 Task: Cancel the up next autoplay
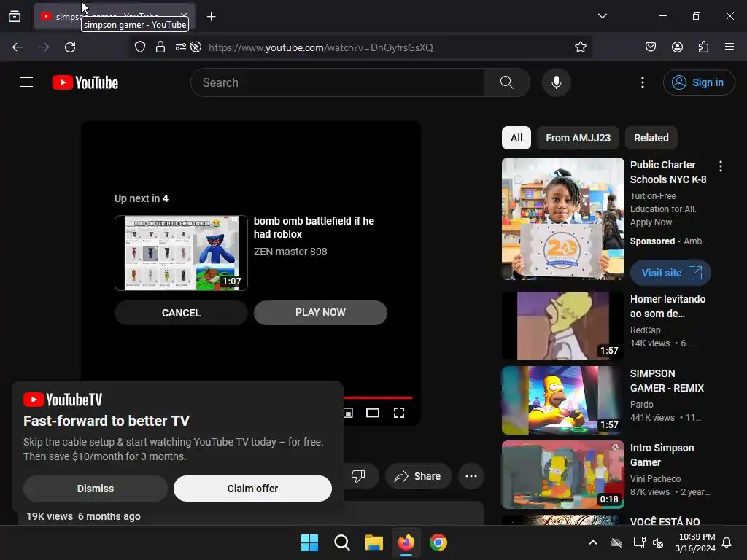pyautogui.click(x=181, y=313)
